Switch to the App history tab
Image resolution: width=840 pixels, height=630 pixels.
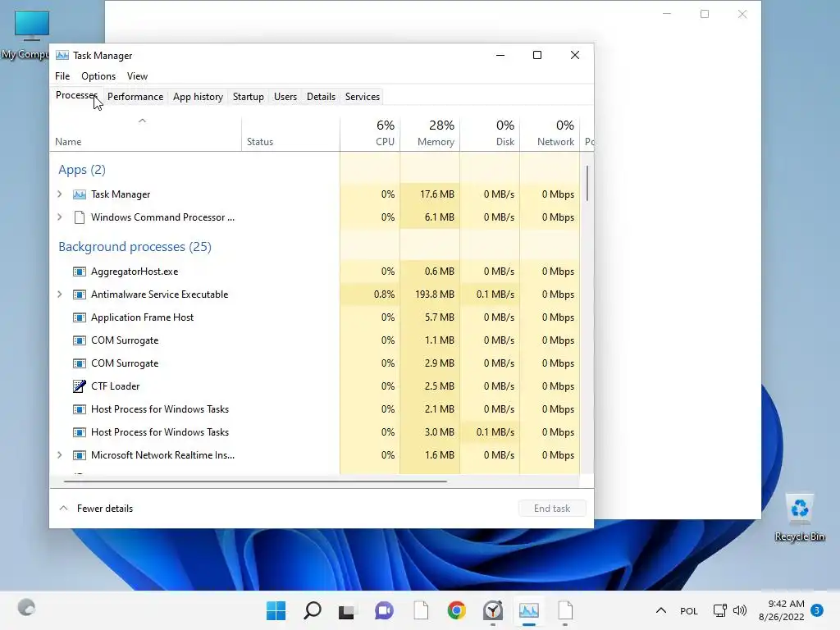[x=198, y=97]
